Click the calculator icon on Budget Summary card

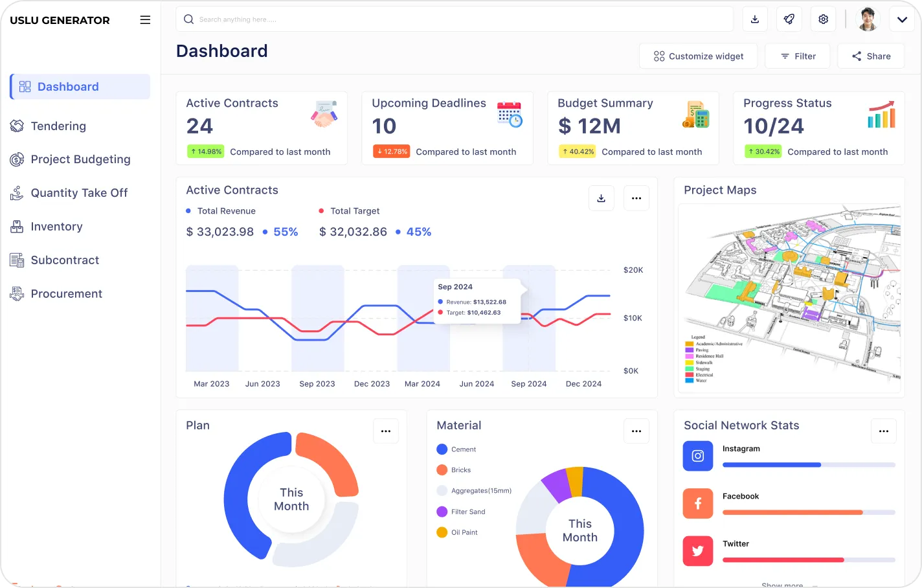[696, 114]
